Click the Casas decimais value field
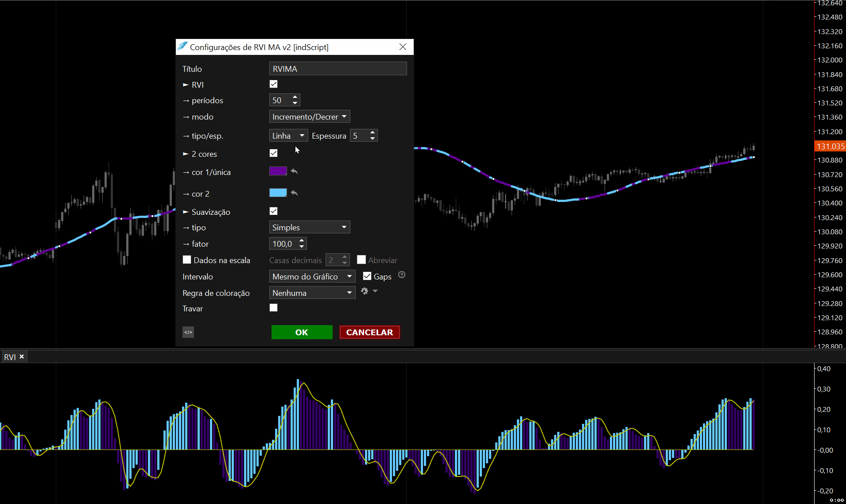Viewport: 846px width, 504px height. click(x=333, y=260)
